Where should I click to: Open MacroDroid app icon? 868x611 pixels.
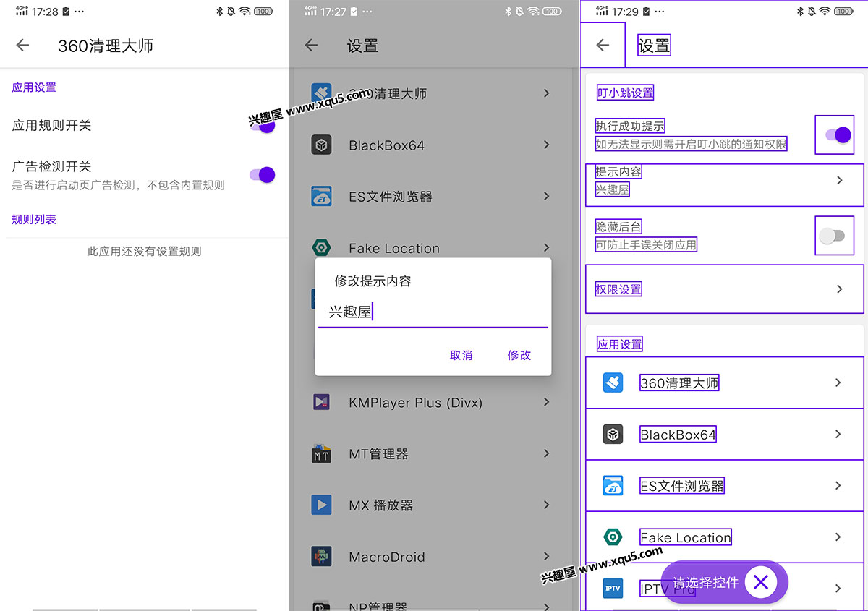pos(321,557)
